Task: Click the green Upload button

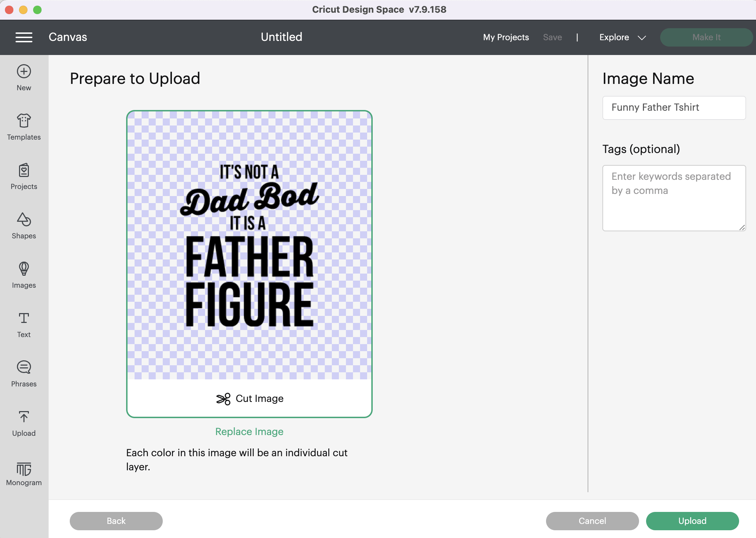Action: tap(692, 521)
